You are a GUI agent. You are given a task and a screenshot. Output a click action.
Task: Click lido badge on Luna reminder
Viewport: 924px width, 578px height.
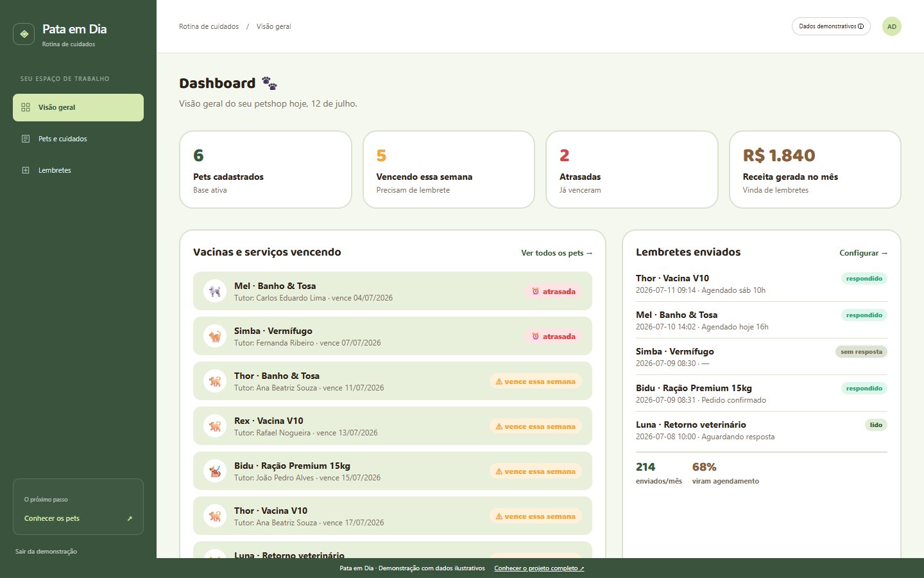(x=876, y=425)
